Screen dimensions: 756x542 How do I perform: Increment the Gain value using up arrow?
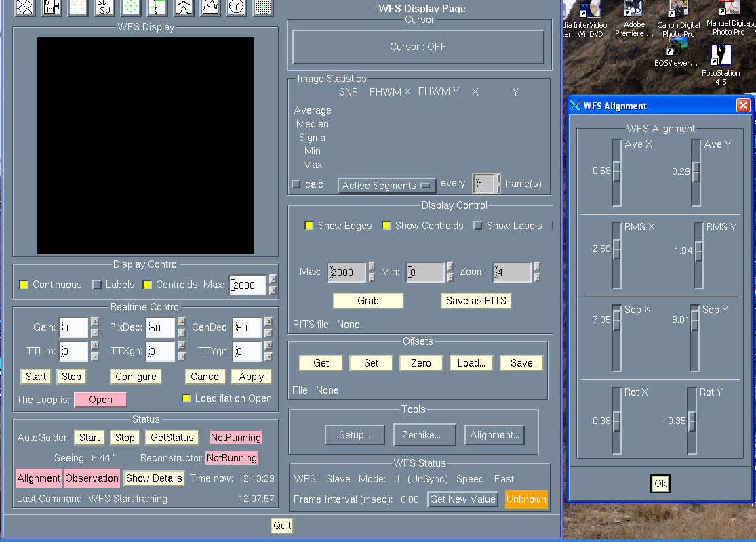pos(95,322)
